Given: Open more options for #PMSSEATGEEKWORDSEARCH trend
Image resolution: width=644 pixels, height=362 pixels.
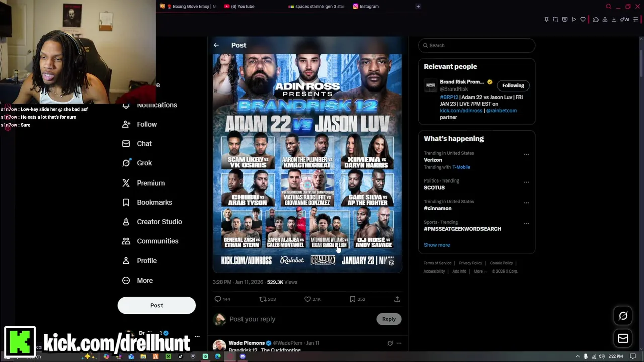Looking at the screenshot, I should click(526, 223).
